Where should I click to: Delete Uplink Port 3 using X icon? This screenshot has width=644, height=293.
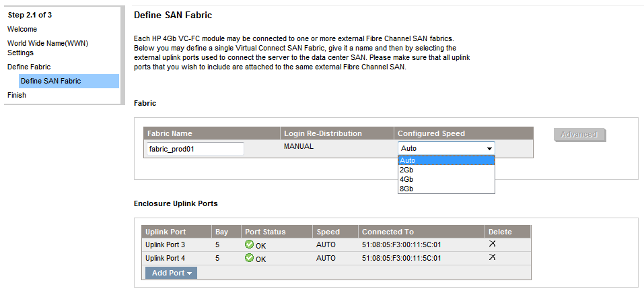click(492, 244)
